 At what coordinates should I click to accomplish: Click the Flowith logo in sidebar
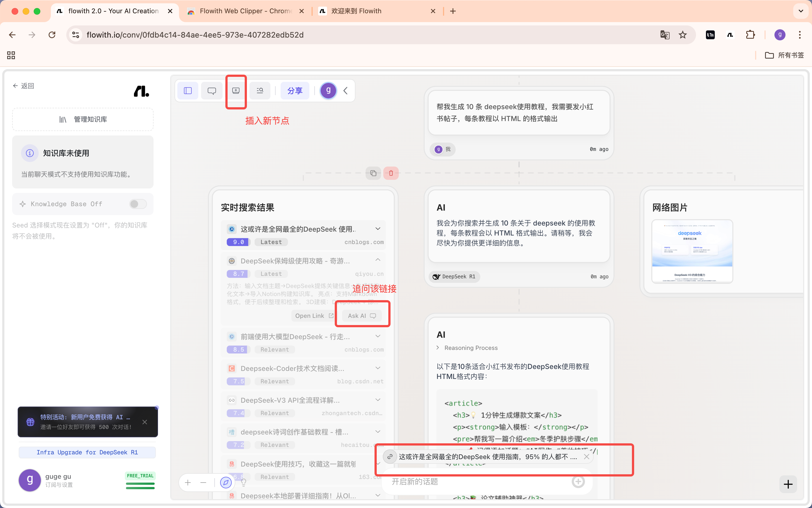(x=141, y=91)
